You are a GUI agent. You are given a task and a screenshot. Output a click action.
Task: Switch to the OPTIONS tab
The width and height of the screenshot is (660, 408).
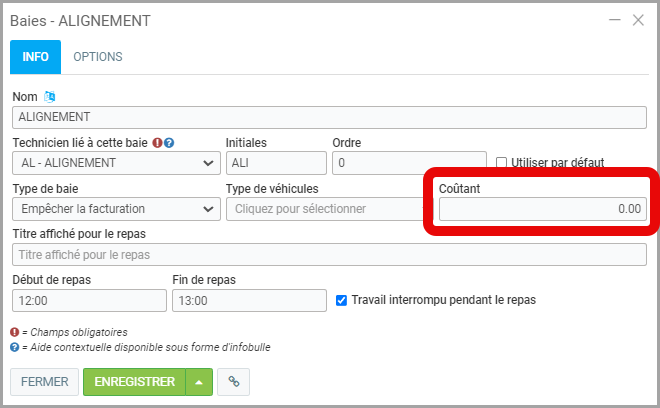coord(98,57)
